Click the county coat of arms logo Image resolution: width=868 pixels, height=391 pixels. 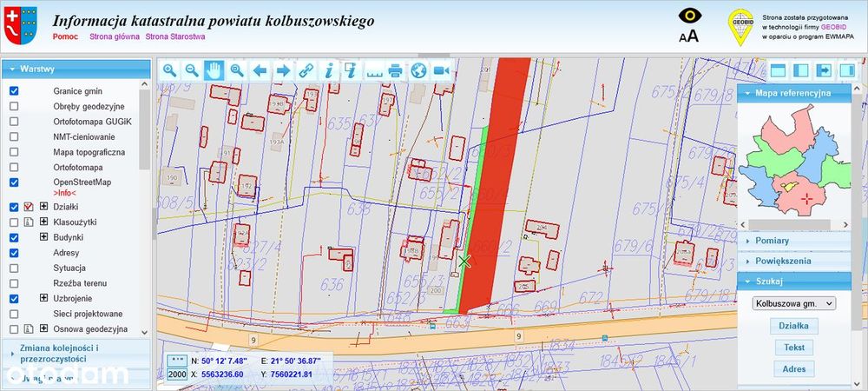click(x=21, y=25)
